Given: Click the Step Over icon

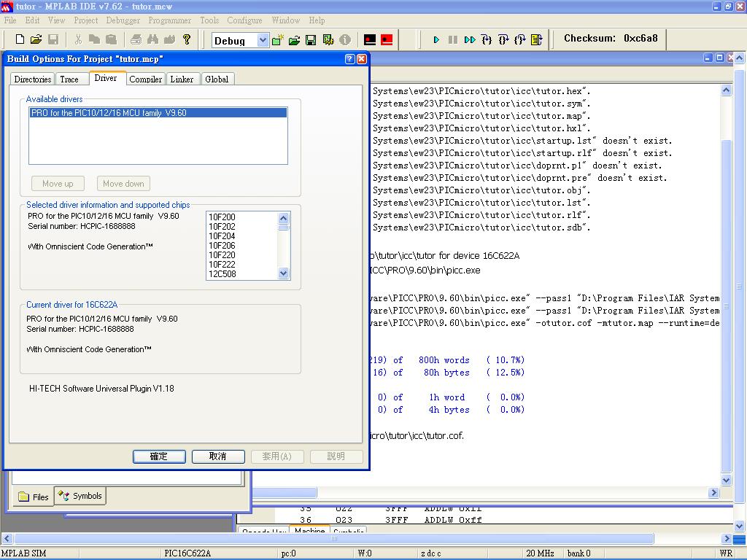Looking at the screenshot, I should 503,40.
